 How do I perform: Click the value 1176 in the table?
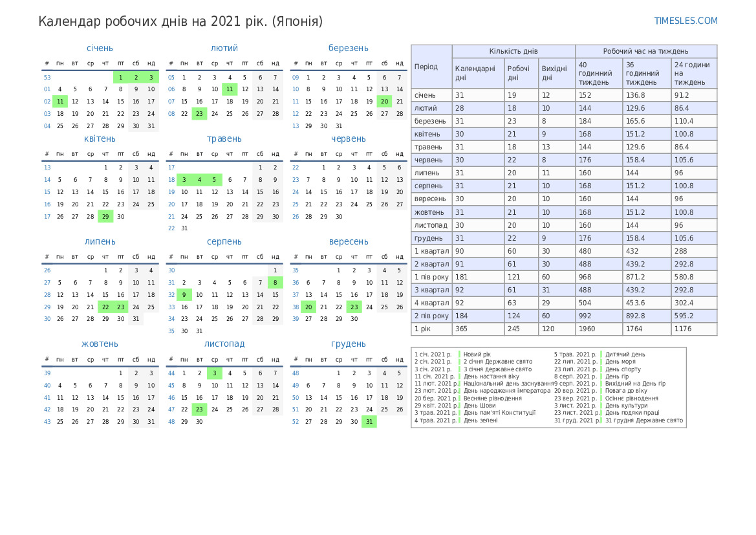[683, 329]
